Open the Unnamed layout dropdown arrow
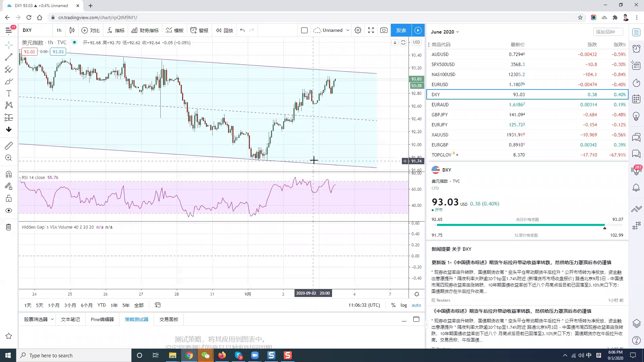 coord(348,31)
